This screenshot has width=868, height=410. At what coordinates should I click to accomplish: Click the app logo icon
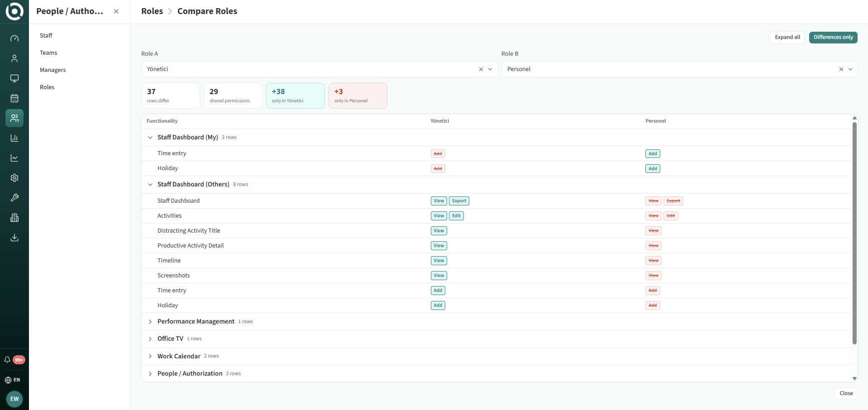pyautogui.click(x=14, y=11)
